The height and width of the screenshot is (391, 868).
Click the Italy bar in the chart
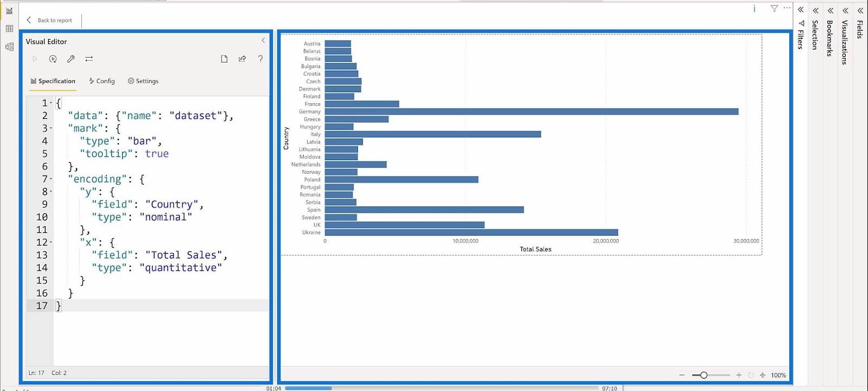[x=433, y=134]
